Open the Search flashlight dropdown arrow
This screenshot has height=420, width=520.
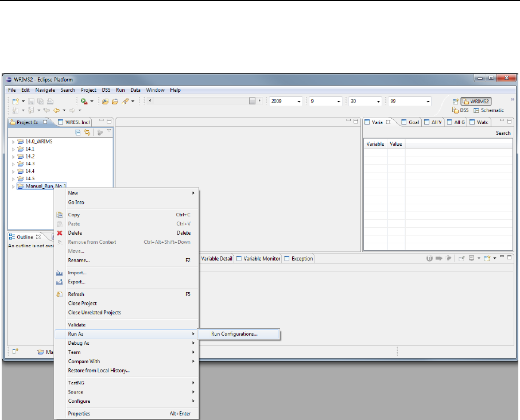[133, 102]
